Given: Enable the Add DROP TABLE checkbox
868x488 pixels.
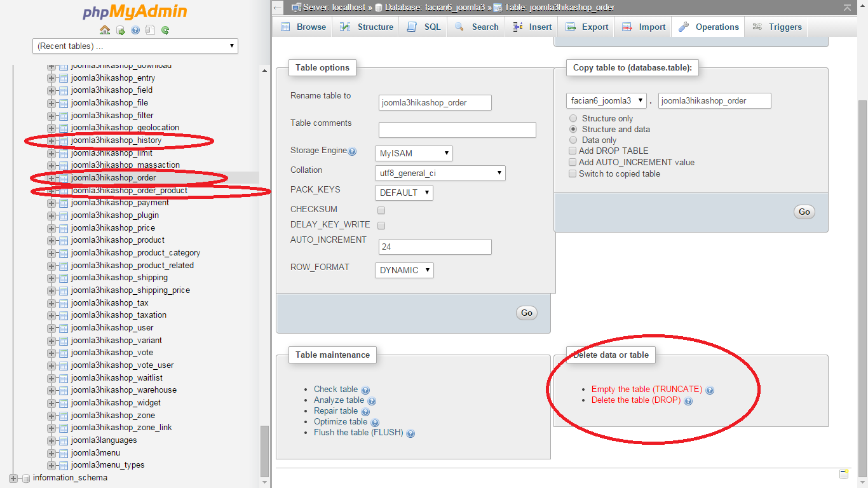Looking at the screenshot, I should point(573,151).
